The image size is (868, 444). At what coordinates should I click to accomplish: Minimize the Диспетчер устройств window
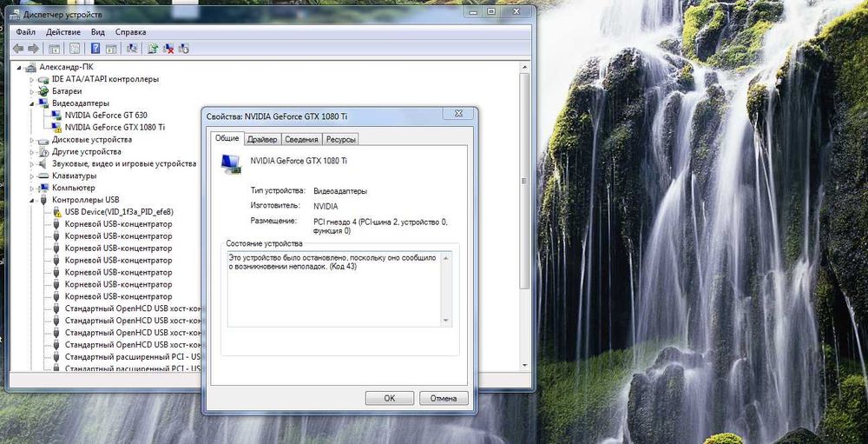(473, 11)
